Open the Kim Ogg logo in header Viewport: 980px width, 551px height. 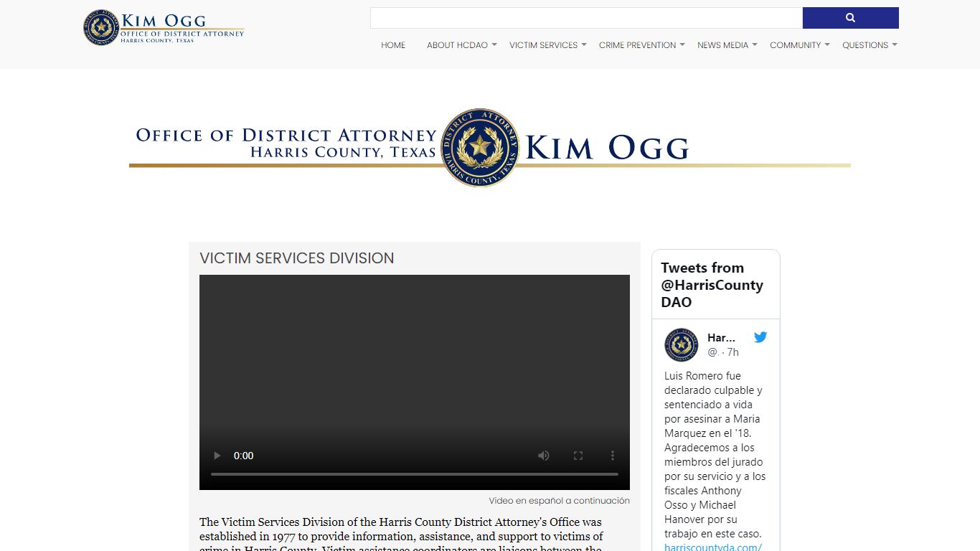pos(164,27)
